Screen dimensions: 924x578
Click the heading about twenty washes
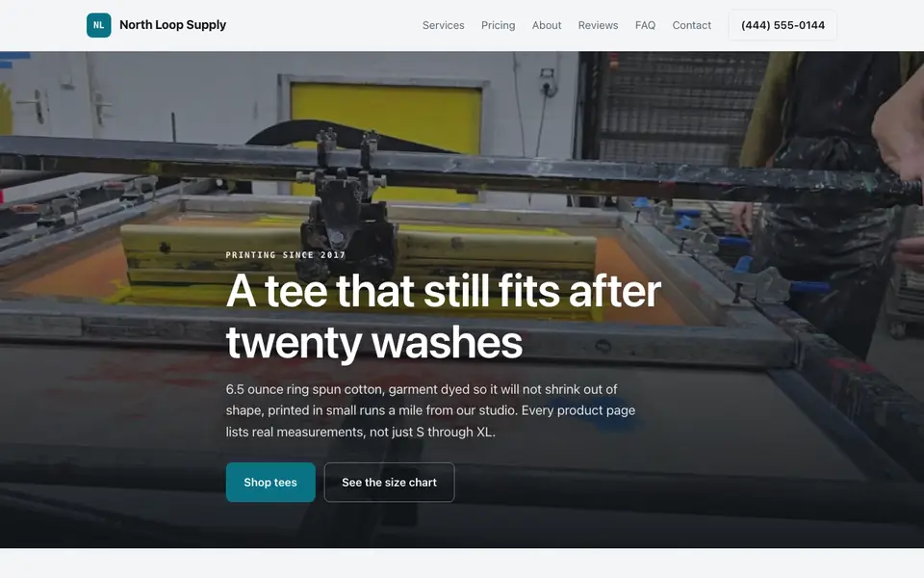pyautogui.click(x=443, y=316)
